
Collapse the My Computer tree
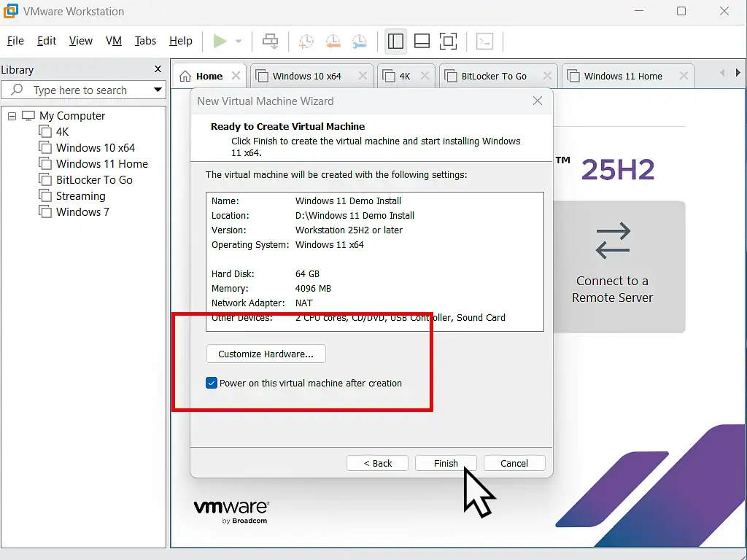(x=11, y=115)
